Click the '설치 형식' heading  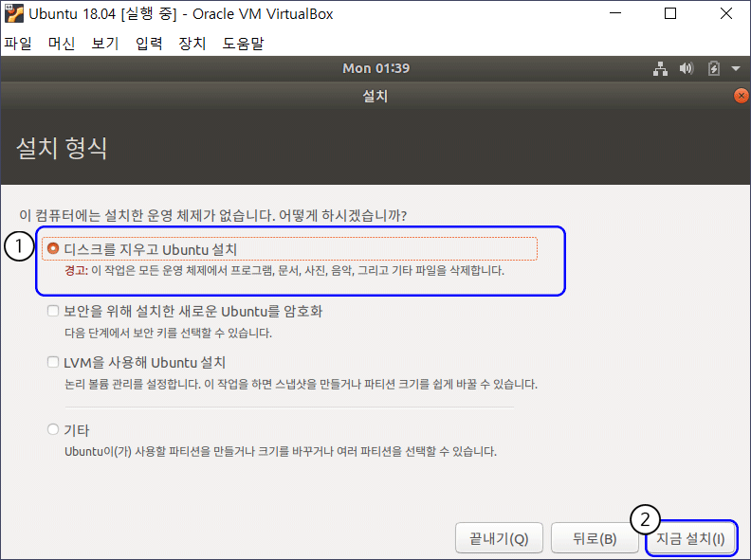[62, 148]
